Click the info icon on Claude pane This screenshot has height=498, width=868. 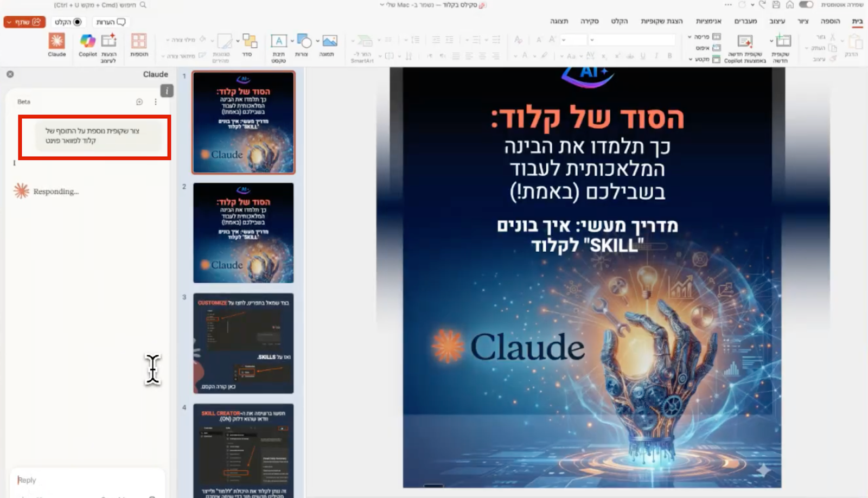[167, 91]
